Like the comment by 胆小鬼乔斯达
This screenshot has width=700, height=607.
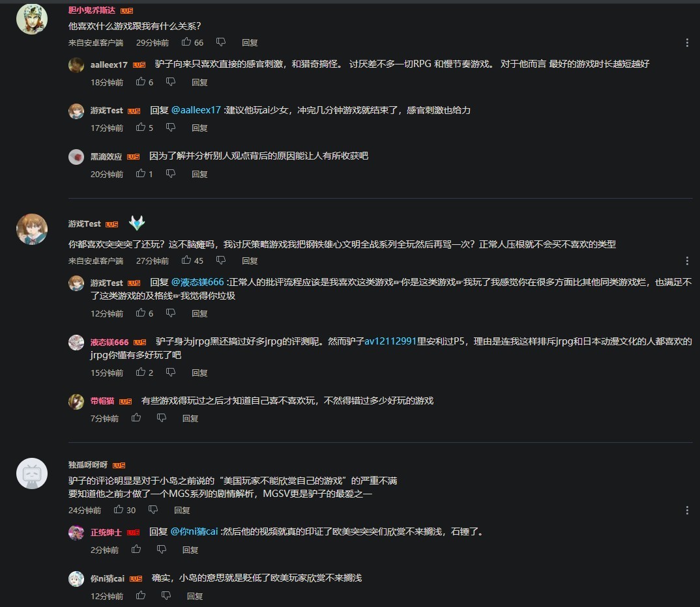click(186, 42)
